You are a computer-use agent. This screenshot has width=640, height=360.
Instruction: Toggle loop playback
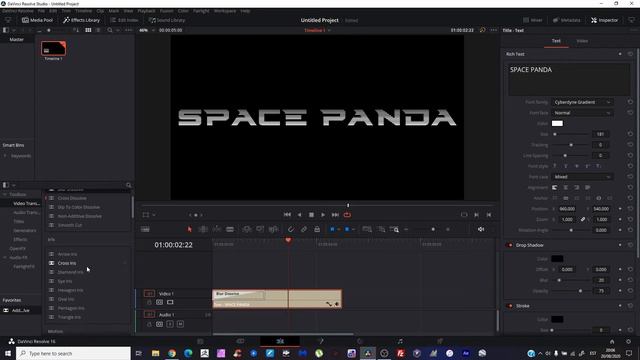point(347,215)
